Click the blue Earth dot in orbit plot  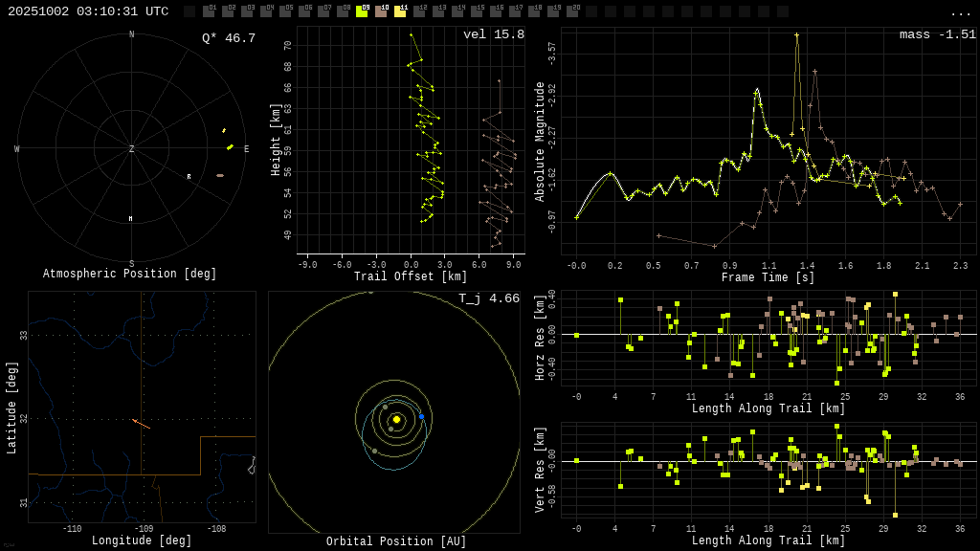(421, 416)
